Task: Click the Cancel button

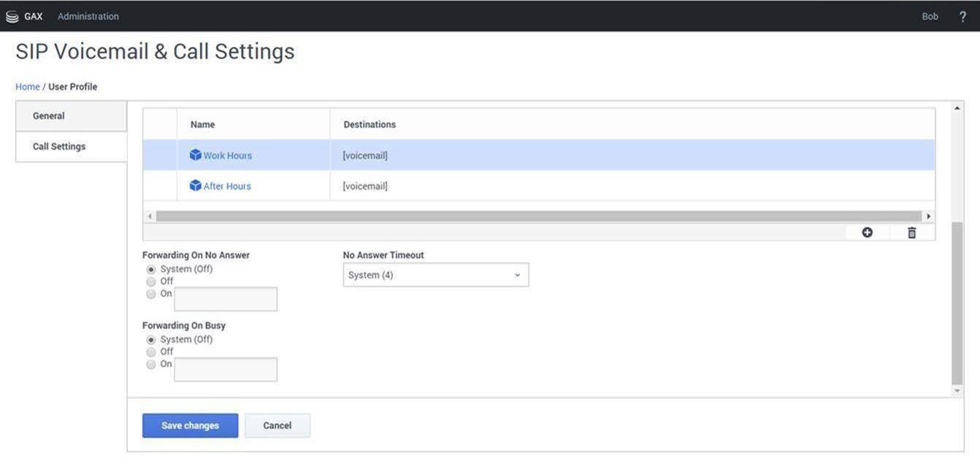Action: (x=277, y=425)
